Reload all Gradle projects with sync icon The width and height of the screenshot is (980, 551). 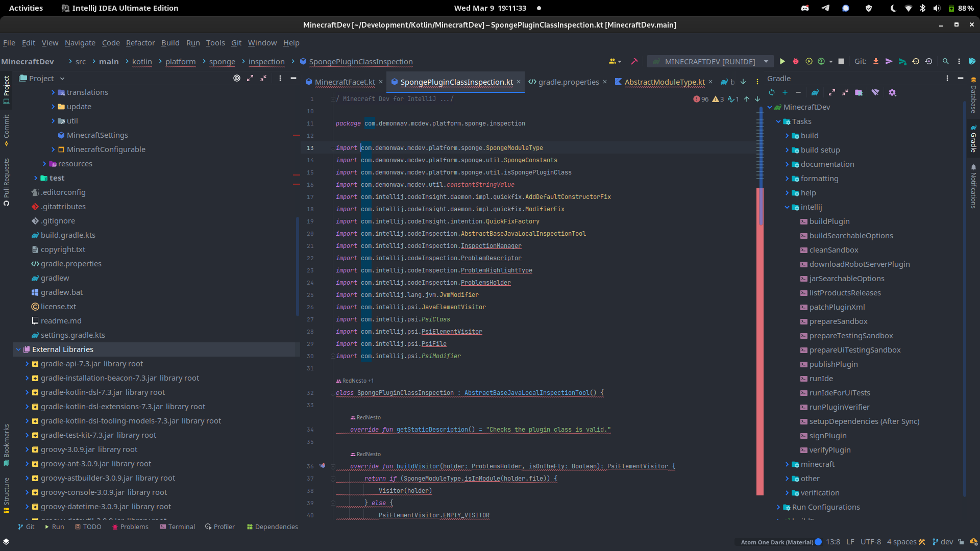pos(772,92)
